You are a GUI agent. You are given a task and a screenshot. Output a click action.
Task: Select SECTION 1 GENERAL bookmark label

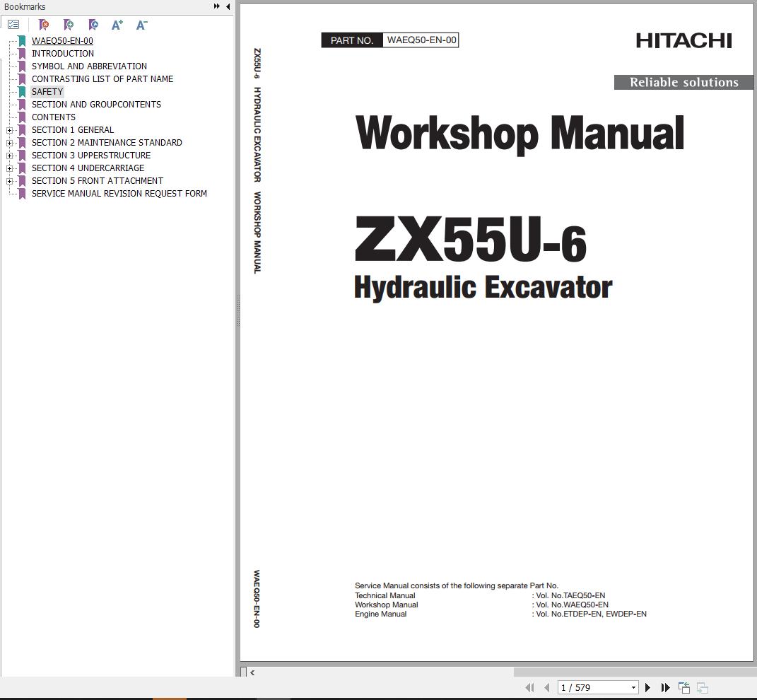(73, 130)
